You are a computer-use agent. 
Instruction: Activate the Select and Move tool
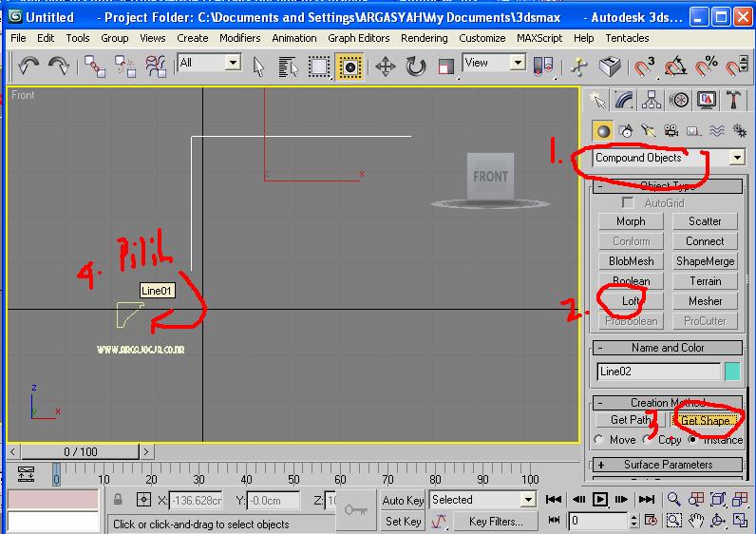386,67
